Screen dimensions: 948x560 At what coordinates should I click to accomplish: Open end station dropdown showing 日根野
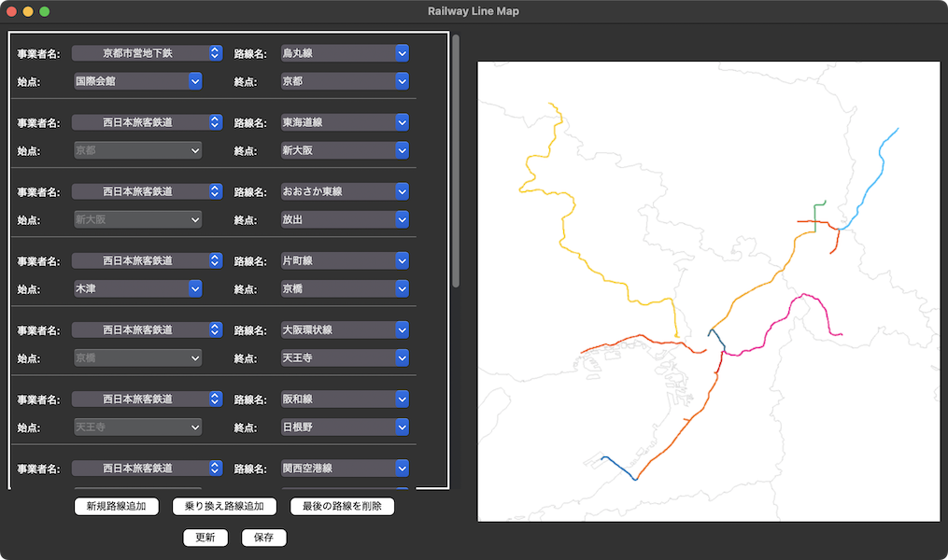pyautogui.click(x=345, y=427)
